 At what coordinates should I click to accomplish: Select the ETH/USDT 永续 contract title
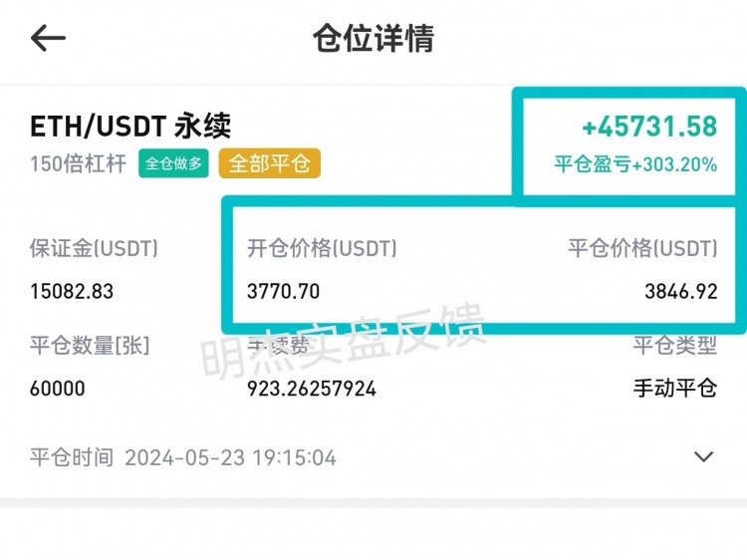tap(130, 127)
